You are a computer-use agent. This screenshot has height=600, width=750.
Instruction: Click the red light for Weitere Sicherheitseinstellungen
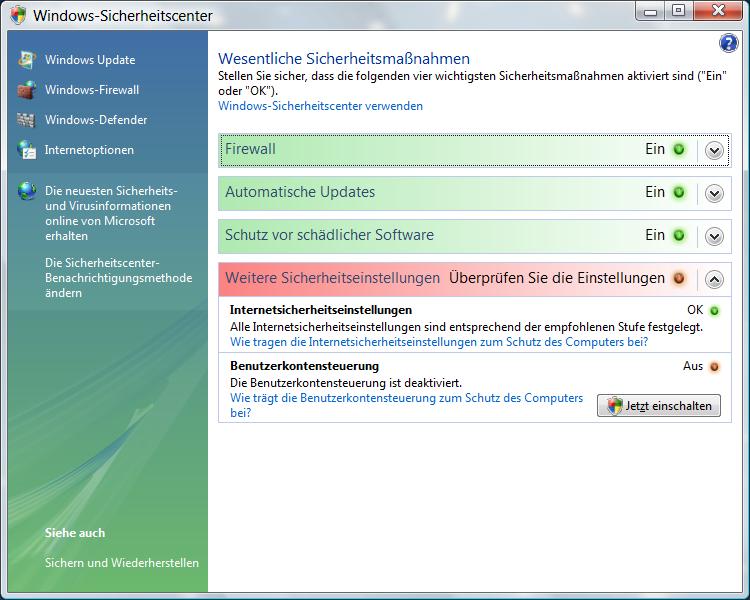pyautogui.click(x=679, y=278)
